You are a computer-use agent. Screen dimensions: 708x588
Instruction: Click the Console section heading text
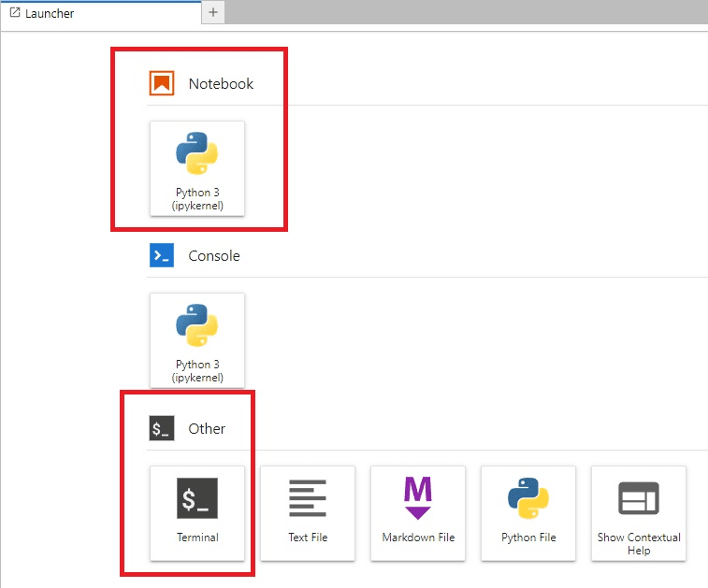click(214, 256)
